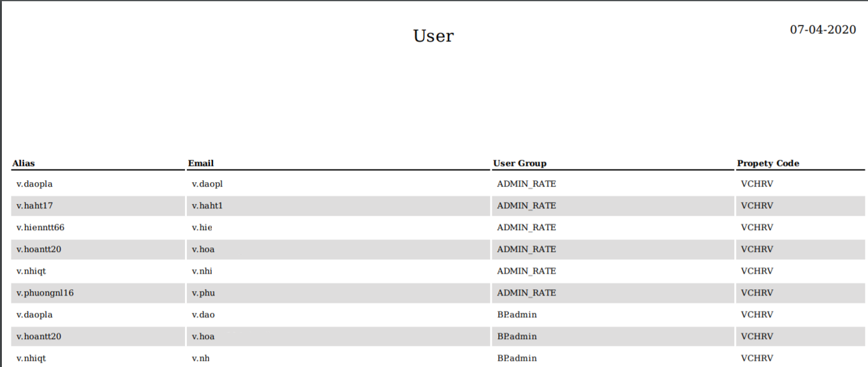Select the Email column header

tap(201, 163)
